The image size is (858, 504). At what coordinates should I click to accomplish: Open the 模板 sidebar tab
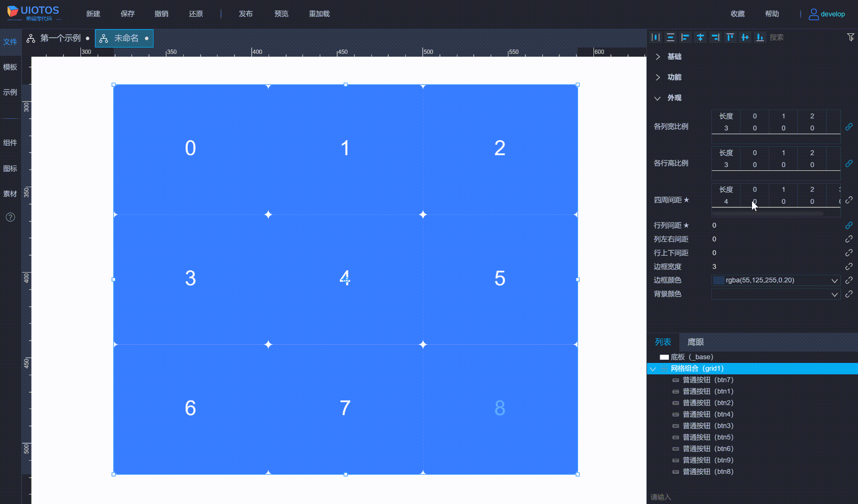click(x=10, y=67)
